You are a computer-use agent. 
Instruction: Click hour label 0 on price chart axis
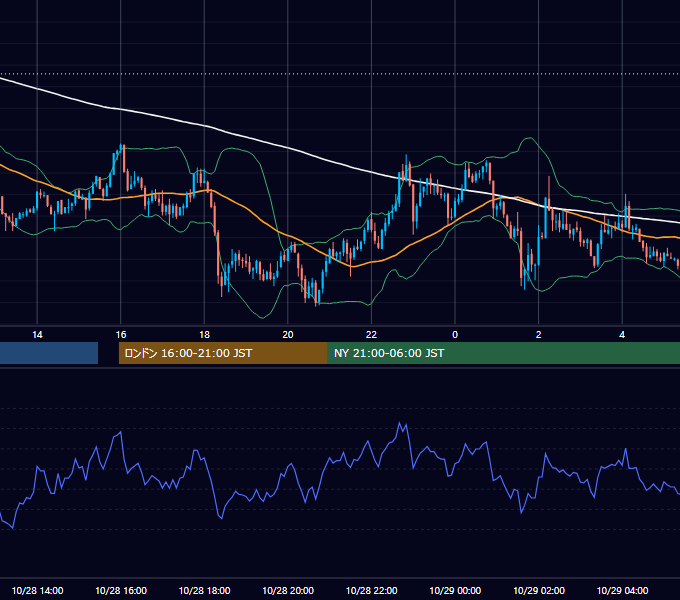point(455,335)
